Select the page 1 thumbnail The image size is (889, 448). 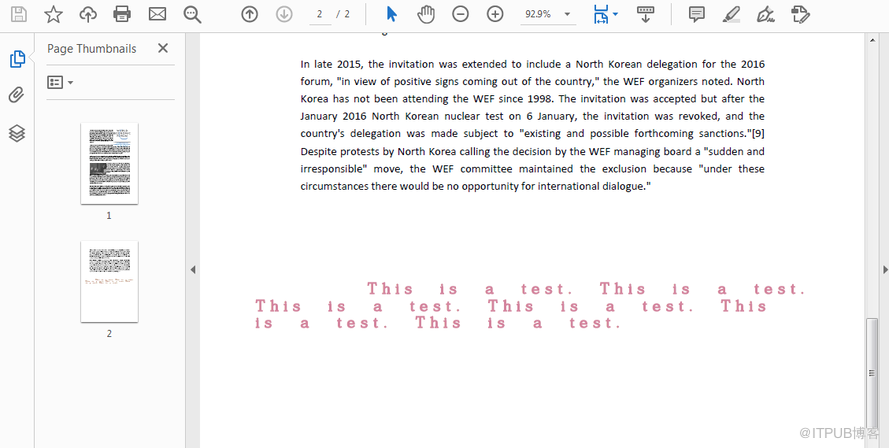(109, 164)
